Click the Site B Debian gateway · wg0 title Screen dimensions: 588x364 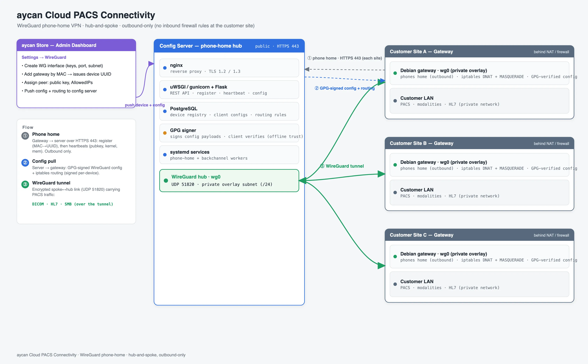coord(444,162)
